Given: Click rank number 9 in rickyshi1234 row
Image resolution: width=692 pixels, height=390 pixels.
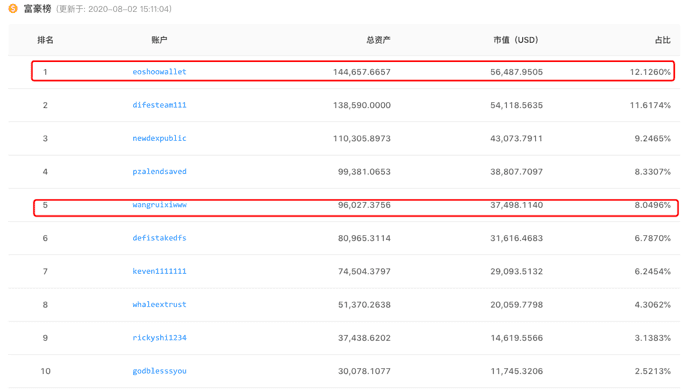Looking at the screenshot, I should (x=45, y=338).
